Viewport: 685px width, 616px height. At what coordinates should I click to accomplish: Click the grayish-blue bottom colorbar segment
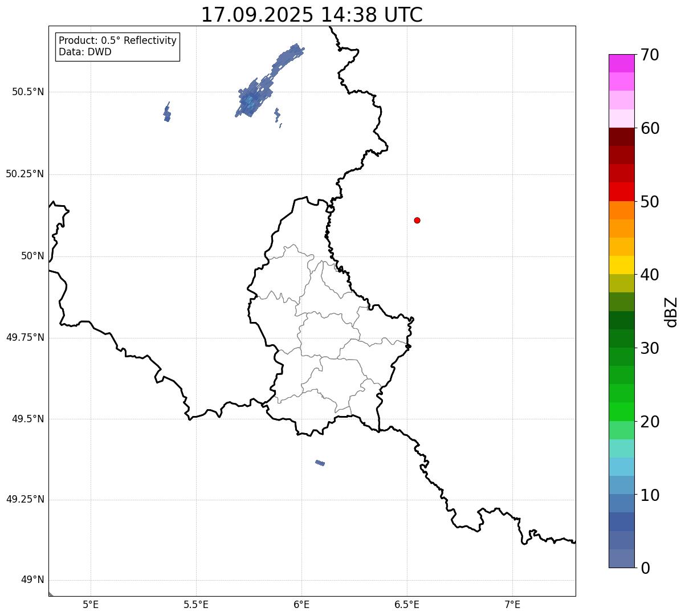(x=622, y=558)
